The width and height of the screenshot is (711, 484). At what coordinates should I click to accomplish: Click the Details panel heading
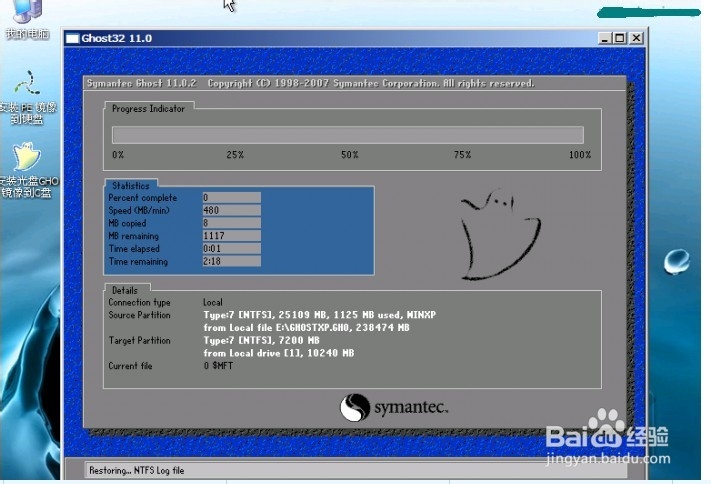click(125, 290)
